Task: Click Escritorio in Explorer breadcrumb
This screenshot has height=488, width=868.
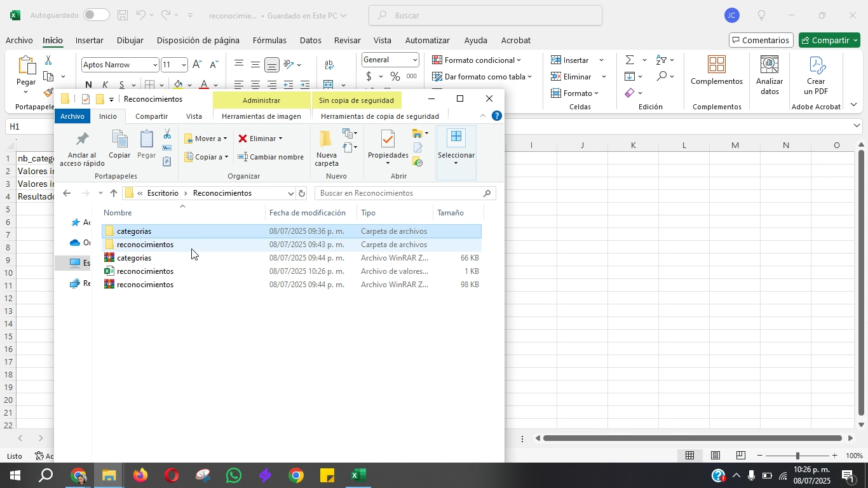Action: click(x=163, y=193)
